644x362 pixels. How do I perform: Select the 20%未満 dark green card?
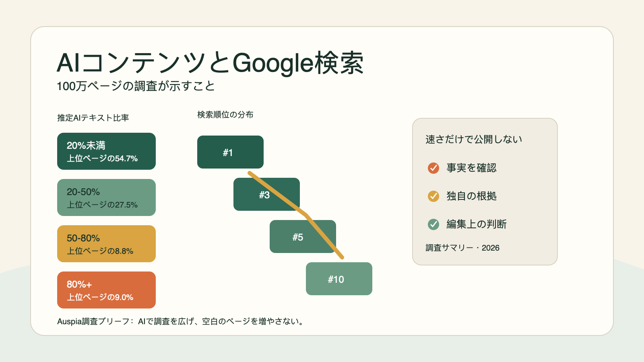[x=106, y=151]
